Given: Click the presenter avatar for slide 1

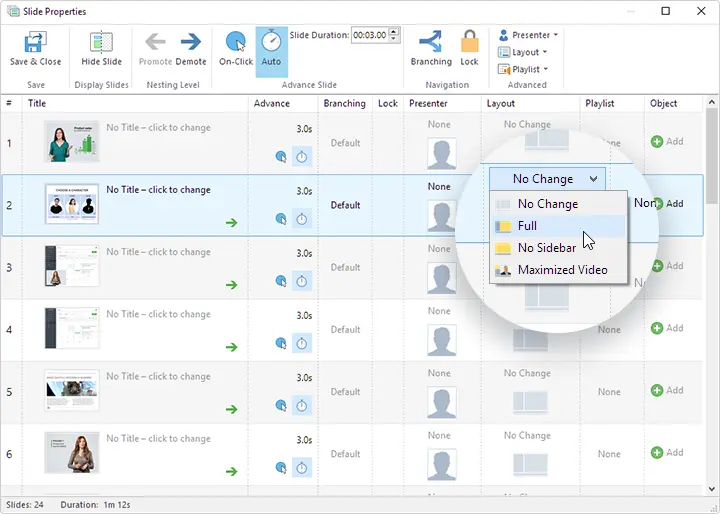Looking at the screenshot, I should (x=441, y=154).
